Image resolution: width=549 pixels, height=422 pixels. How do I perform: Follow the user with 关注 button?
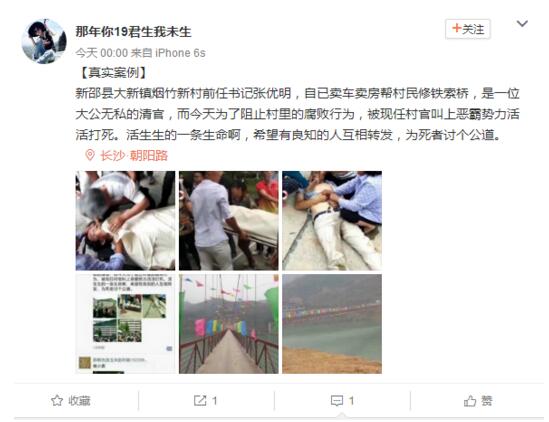tap(468, 29)
